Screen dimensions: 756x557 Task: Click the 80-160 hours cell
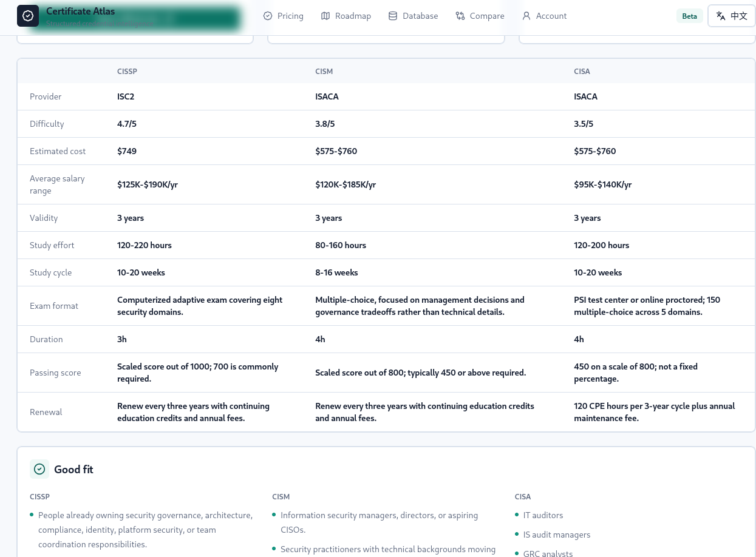[x=341, y=245]
